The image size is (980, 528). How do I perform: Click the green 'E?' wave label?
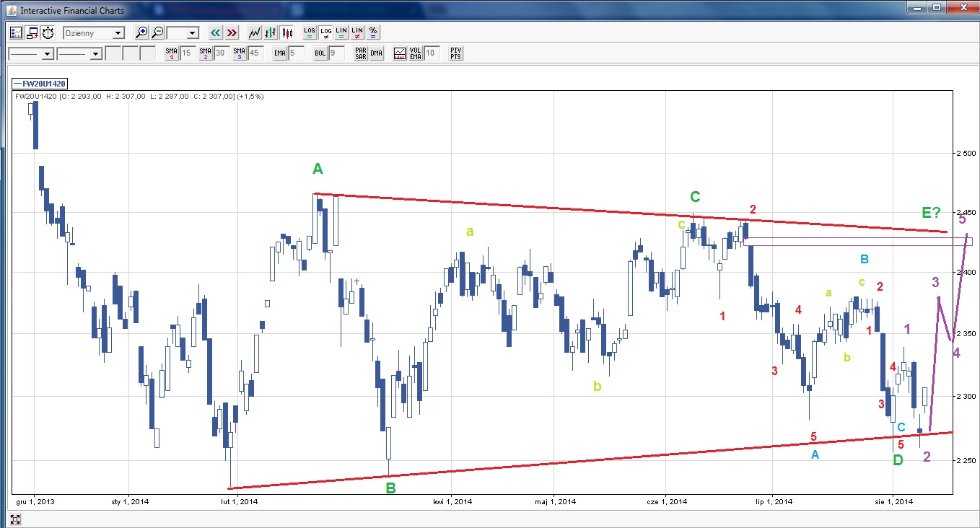coord(932,212)
